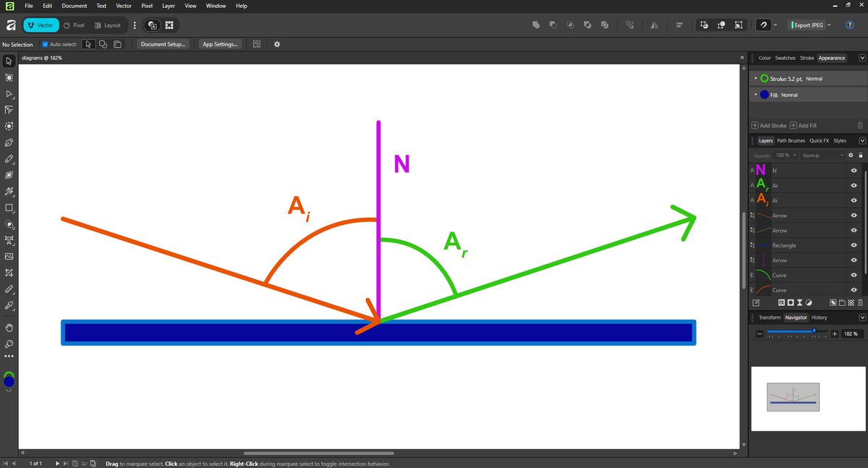Viewport: 868px width, 468px height.
Task: Toggle the magnet Snapping button
Action: [x=762, y=25]
